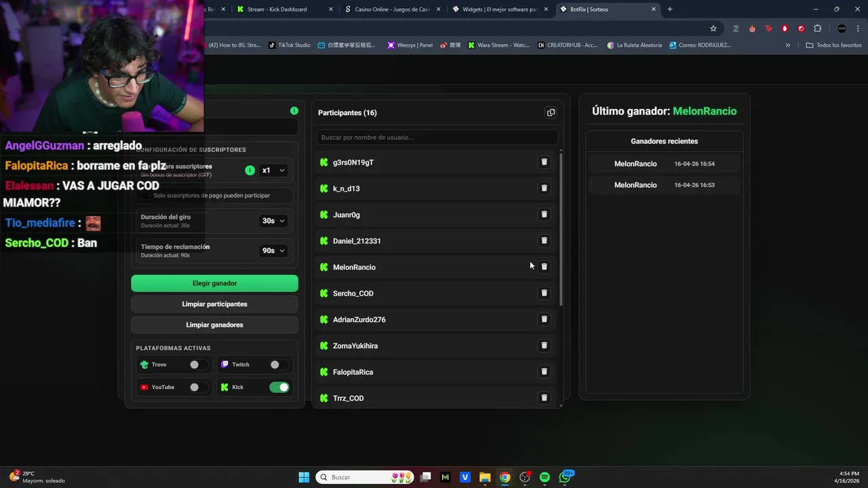Click green info icon in settings panel header

(x=294, y=110)
